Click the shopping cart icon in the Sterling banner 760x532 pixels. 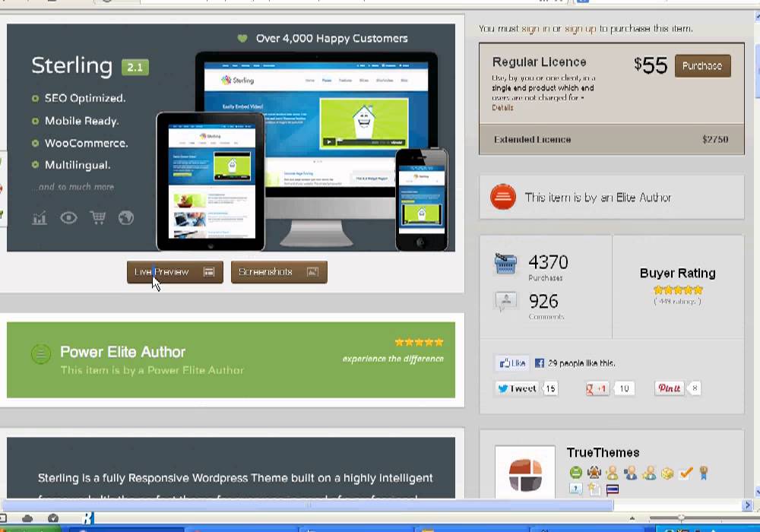(97, 218)
